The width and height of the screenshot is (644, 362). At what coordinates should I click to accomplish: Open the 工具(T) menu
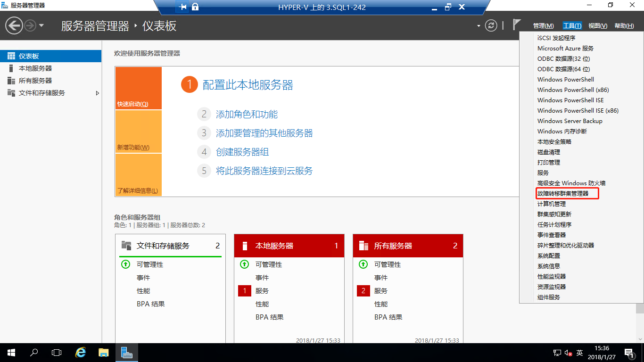tap(572, 26)
